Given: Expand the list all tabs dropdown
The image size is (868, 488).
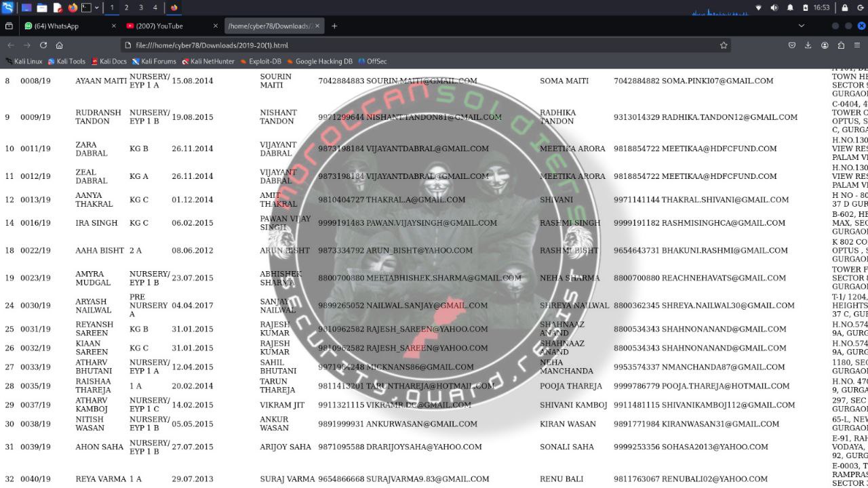Looking at the screenshot, I should (x=801, y=26).
